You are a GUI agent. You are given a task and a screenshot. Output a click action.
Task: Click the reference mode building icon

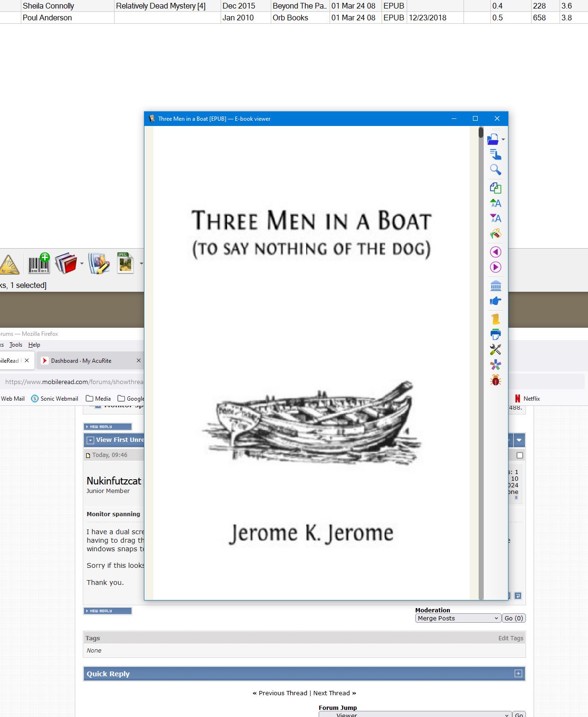[x=496, y=286]
